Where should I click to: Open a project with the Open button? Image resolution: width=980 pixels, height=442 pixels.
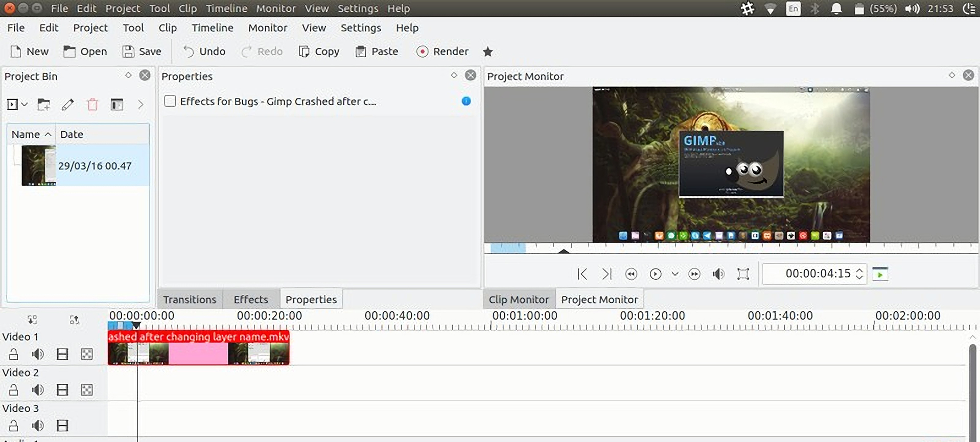(85, 52)
